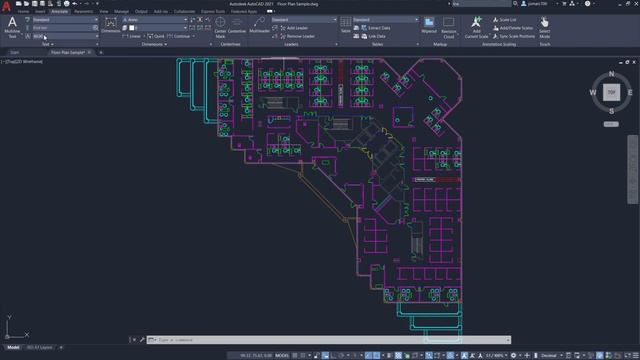The image size is (640, 360).
Task: Activate the Wipeout tool
Action: (x=429, y=25)
